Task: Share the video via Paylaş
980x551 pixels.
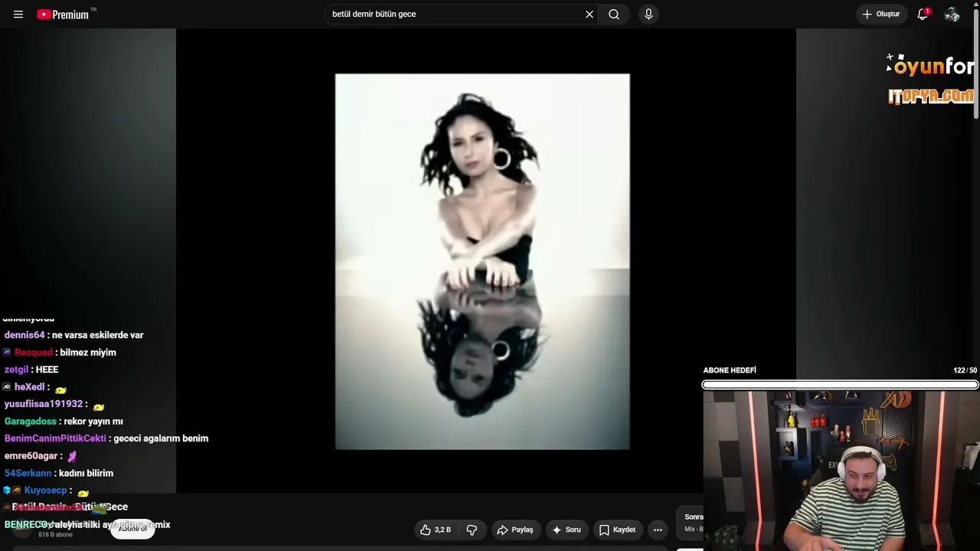Action: click(x=515, y=530)
